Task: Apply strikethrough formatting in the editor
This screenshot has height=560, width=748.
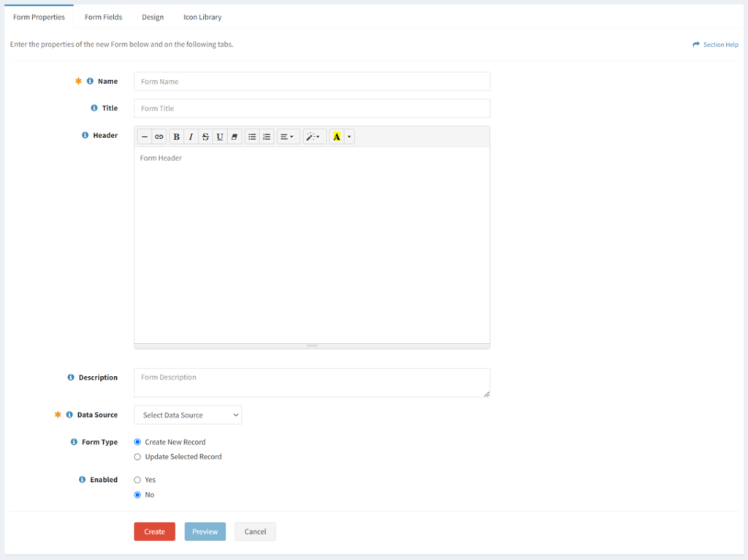Action: tap(205, 137)
